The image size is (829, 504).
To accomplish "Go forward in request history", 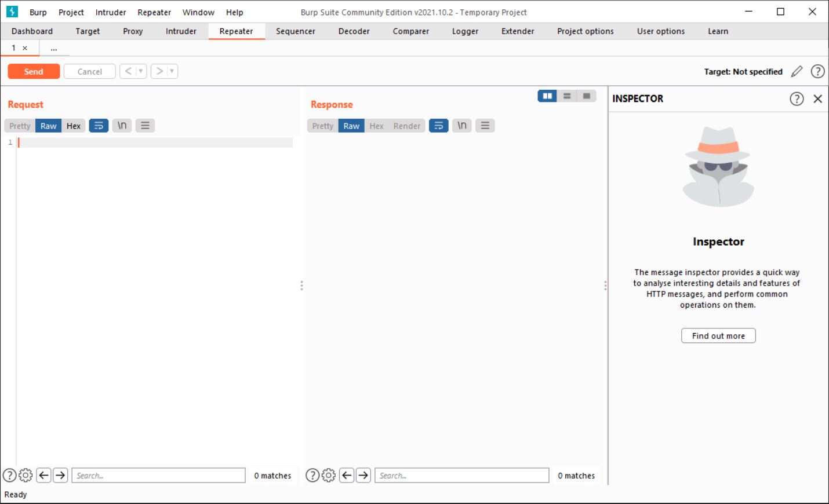I will click(159, 71).
